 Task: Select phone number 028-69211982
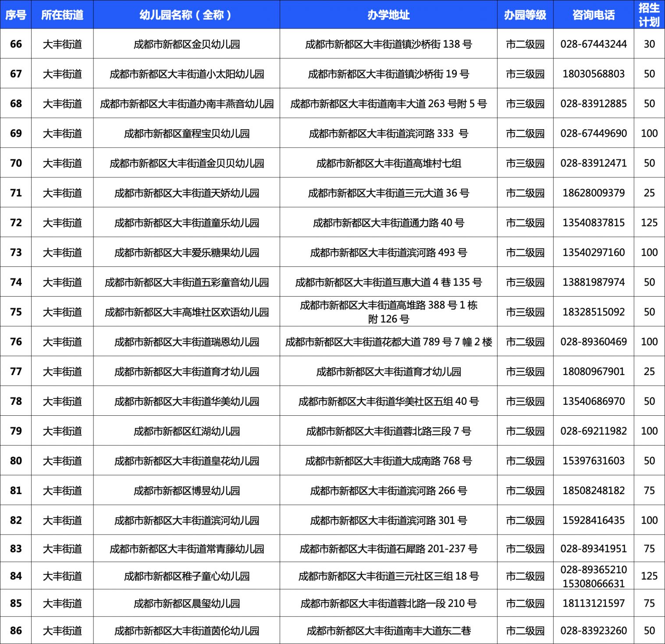coord(594,432)
